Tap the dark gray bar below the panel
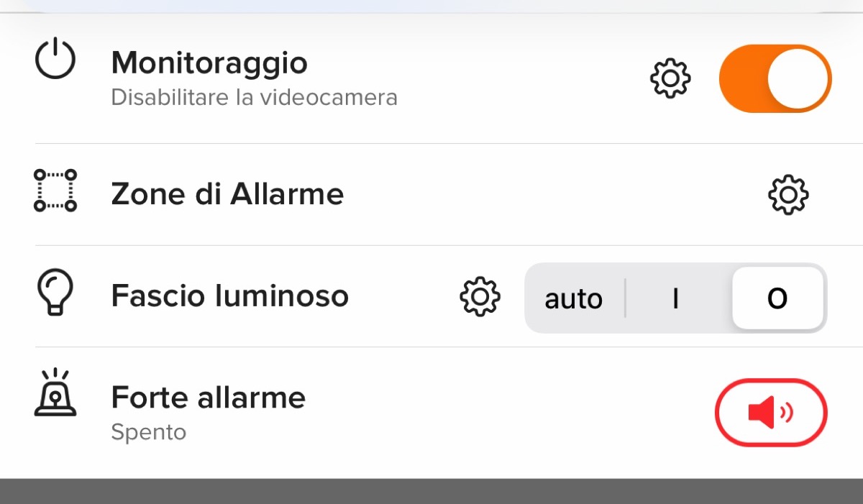 [x=431, y=492]
